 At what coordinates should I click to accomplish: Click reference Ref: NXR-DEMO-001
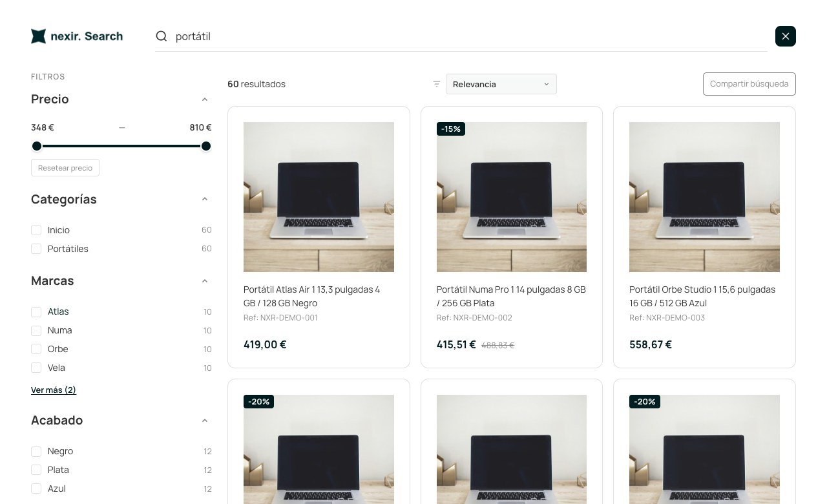click(x=280, y=318)
